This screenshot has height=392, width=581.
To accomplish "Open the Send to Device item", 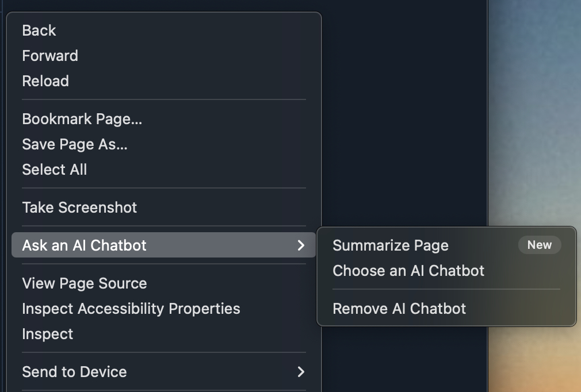I will [x=74, y=372].
